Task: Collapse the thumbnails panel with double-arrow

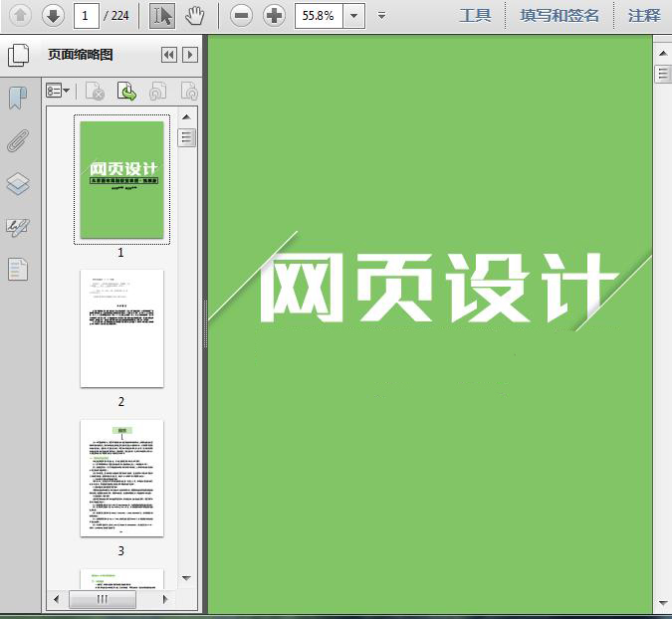Action: click(168, 55)
